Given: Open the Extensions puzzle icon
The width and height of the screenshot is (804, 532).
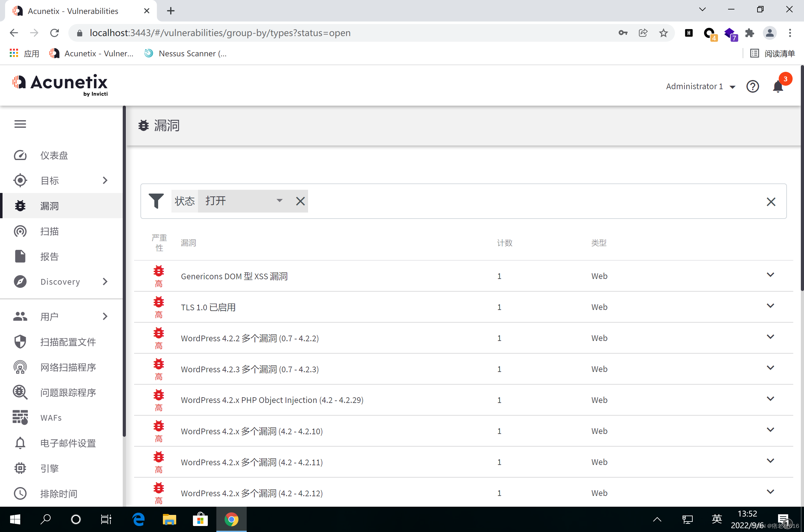Looking at the screenshot, I should (749, 33).
